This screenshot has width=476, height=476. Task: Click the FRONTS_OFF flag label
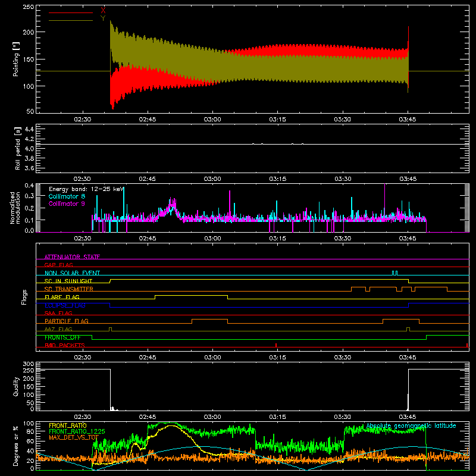click(x=62, y=337)
